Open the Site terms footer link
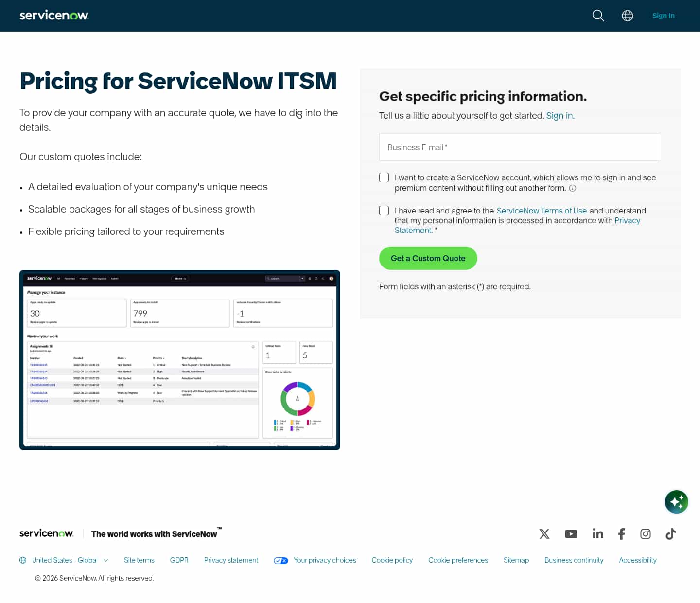Image resolution: width=700 pixels, height=603 pixels. pos(139,560)
